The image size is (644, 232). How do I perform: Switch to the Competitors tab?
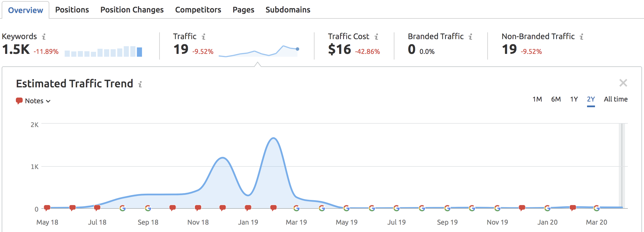tap(198, 10)
